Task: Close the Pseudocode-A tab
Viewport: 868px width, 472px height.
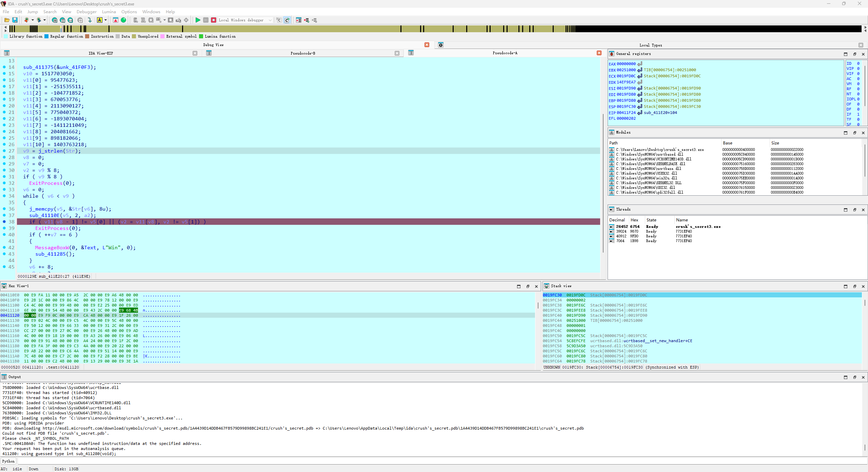Action: [599, 53]
